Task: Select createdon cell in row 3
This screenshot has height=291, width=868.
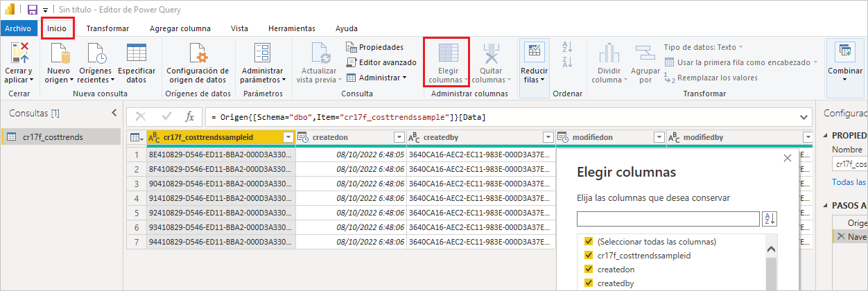Action: (x=351, y=185)
